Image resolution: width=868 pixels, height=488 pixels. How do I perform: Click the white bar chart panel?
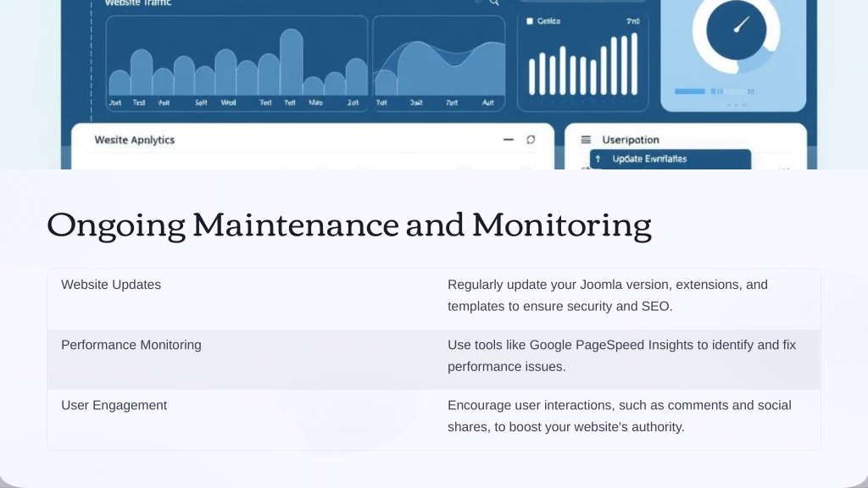[583, 64]
